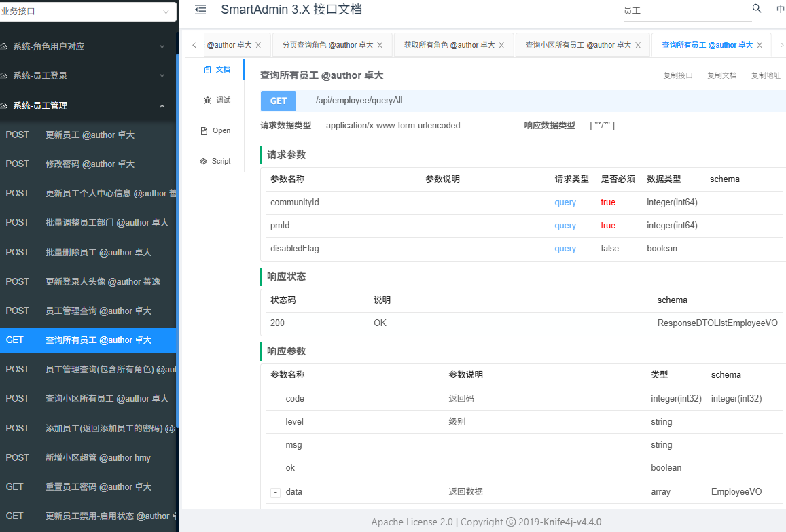
Task: Open 员工管理查询 @author 卓大 endpoint
Action: [88, 311]
